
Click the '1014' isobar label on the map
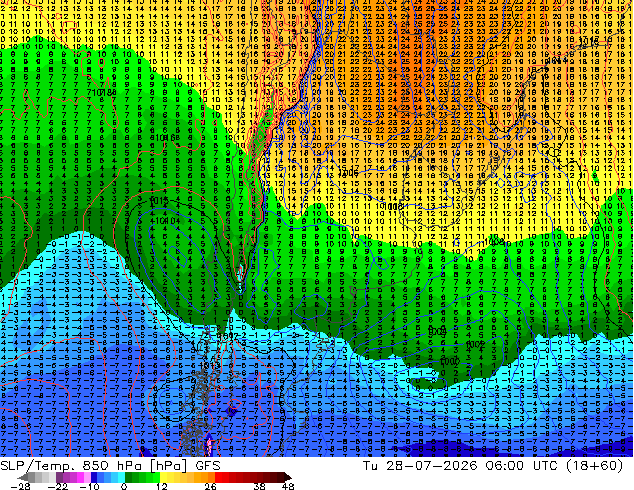(557, 61)
